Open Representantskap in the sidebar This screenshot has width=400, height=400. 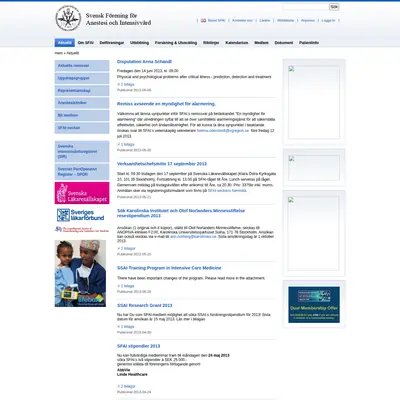[82, 90]
